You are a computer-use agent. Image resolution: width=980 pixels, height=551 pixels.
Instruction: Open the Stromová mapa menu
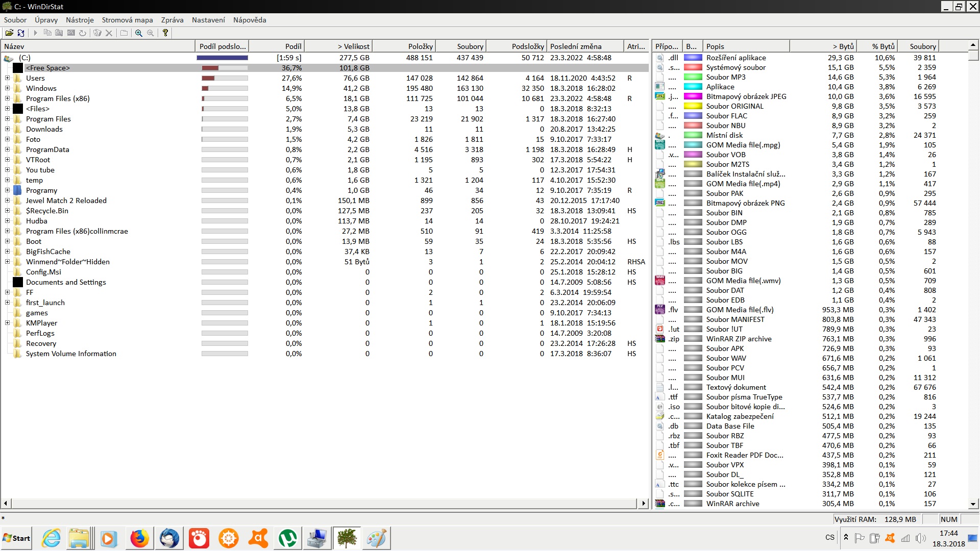[x=127, y=20]
